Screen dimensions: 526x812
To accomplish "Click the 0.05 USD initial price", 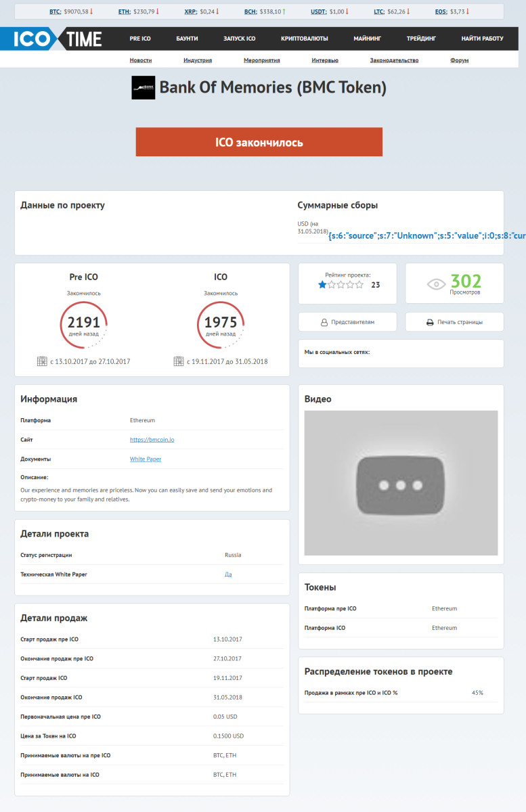I will 225,717.
